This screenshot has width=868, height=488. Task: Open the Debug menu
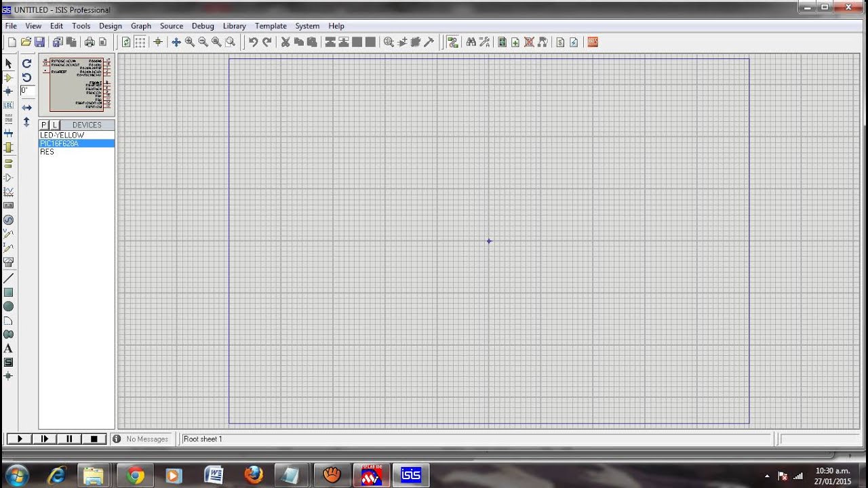pos(203,26)
